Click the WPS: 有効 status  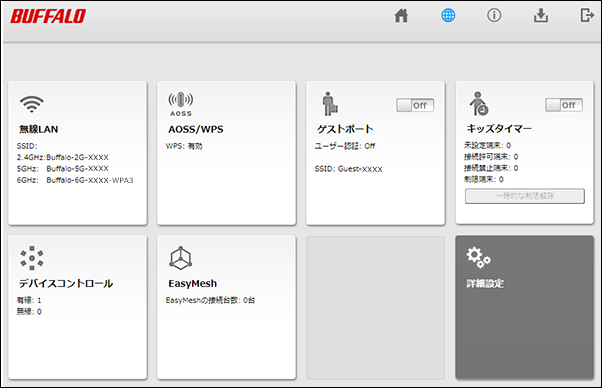coord(184,146)
